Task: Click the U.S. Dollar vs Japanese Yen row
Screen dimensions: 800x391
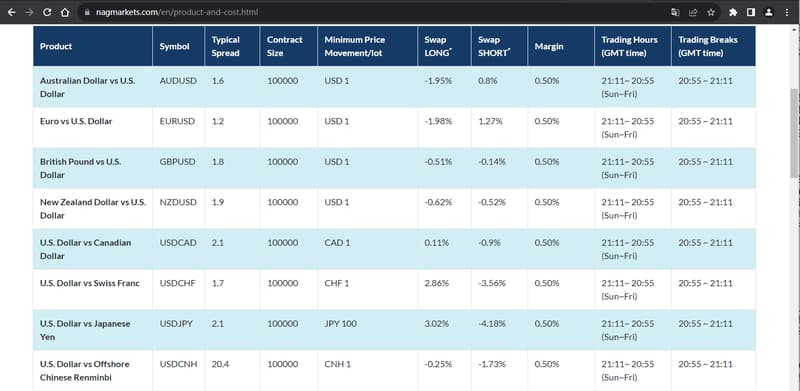Action: [x=394, y=330]
